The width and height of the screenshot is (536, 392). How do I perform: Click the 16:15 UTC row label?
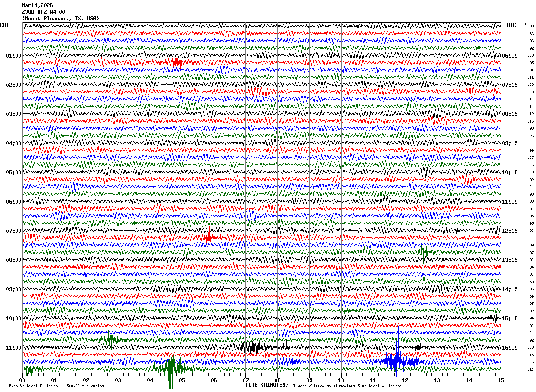tap(510, 348)
